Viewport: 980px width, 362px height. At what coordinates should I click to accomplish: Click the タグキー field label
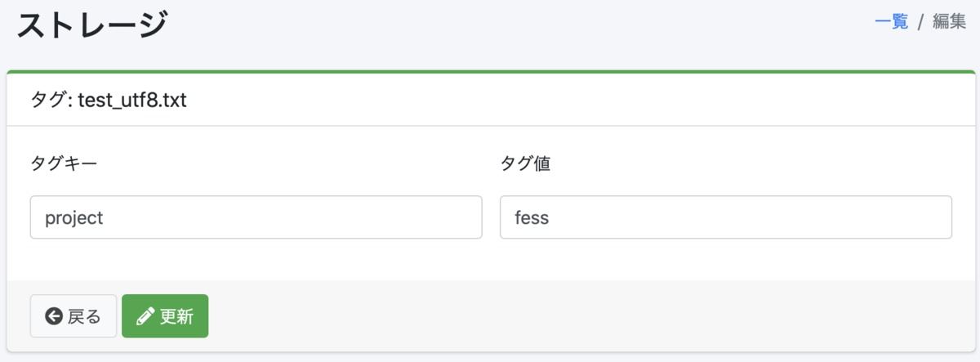[x=64, y=163]
